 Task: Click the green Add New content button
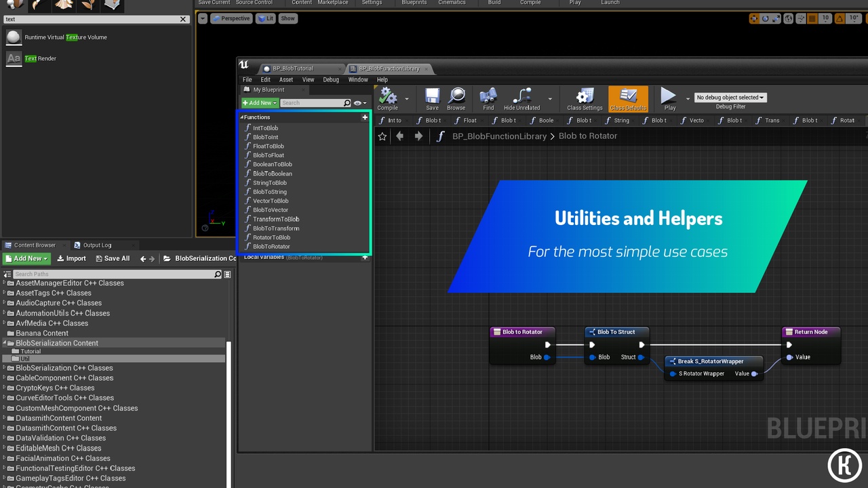pyautogui.click(x=26, y=258)
